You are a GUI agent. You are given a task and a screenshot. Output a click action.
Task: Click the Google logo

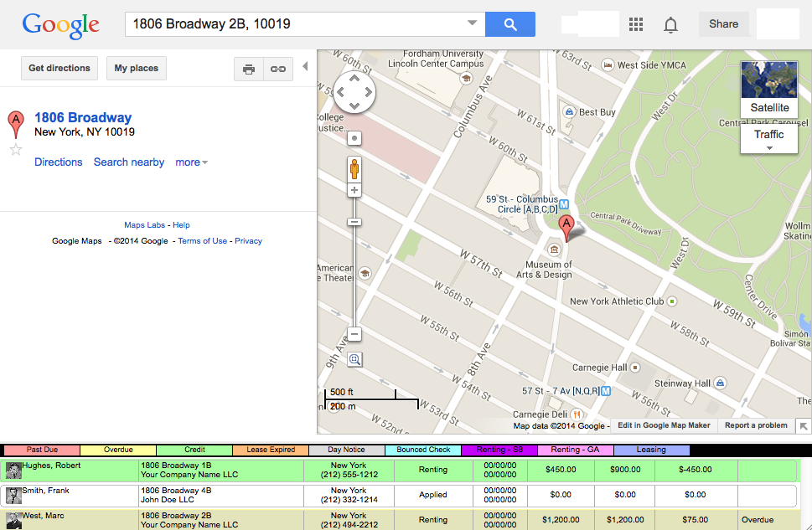tap(60, 25)
